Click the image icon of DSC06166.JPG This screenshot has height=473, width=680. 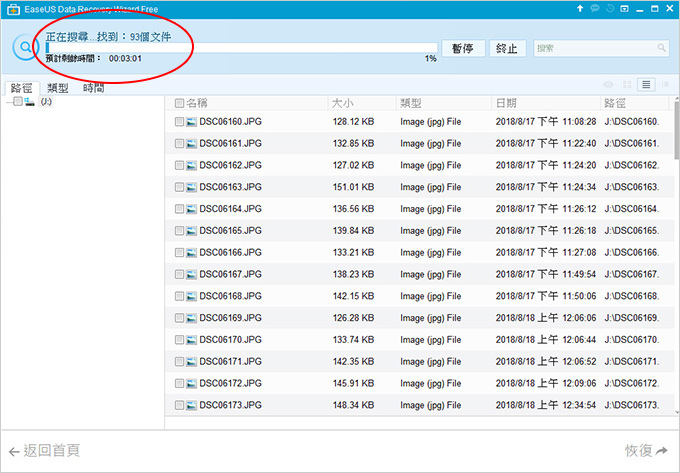[x=191, y=253]
